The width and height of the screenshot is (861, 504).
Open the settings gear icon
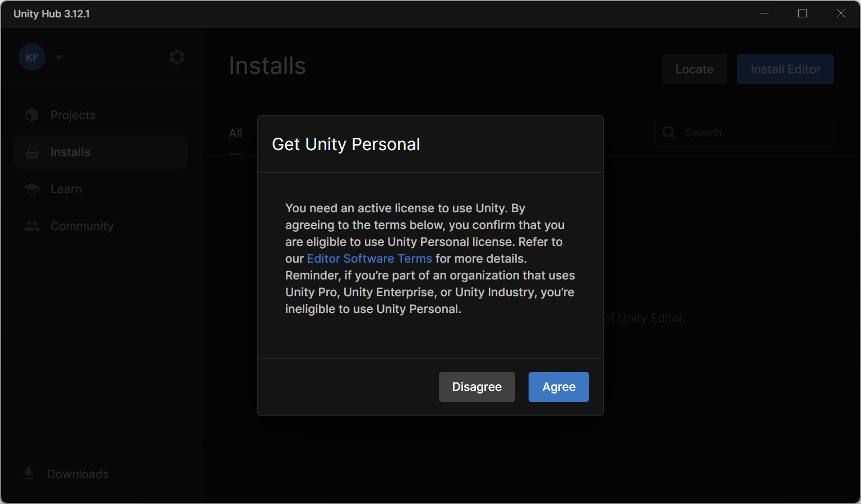pyautogui.click(x=177, y=57)
